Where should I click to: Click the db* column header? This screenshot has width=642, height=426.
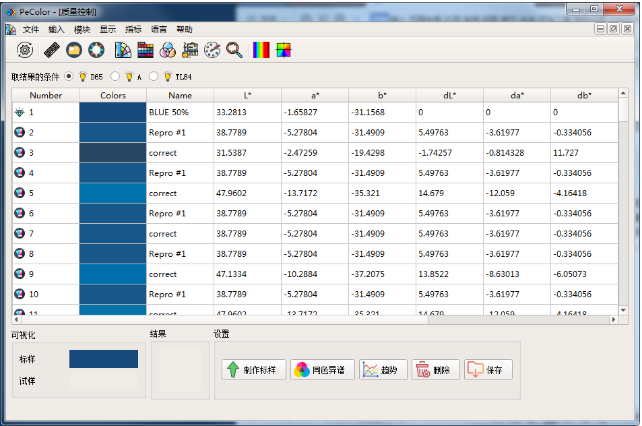click(x=584, y=95)
